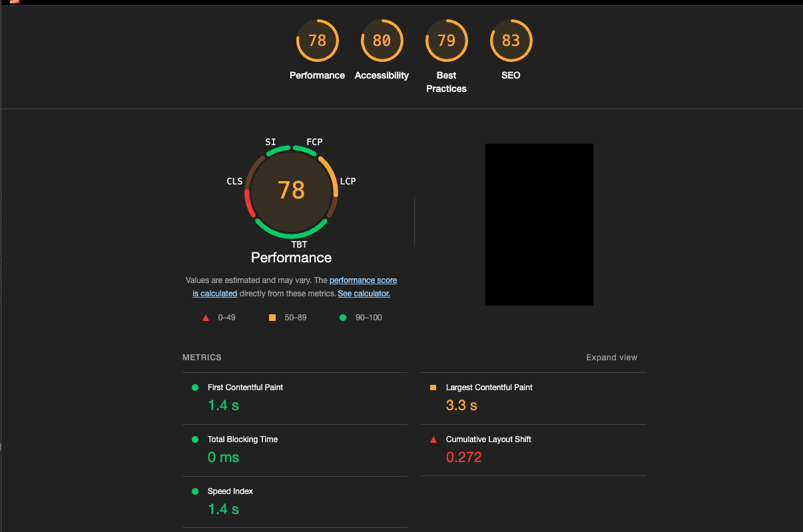
Task: Click the page screenshot thumbnail
Action: click(539, 224)
